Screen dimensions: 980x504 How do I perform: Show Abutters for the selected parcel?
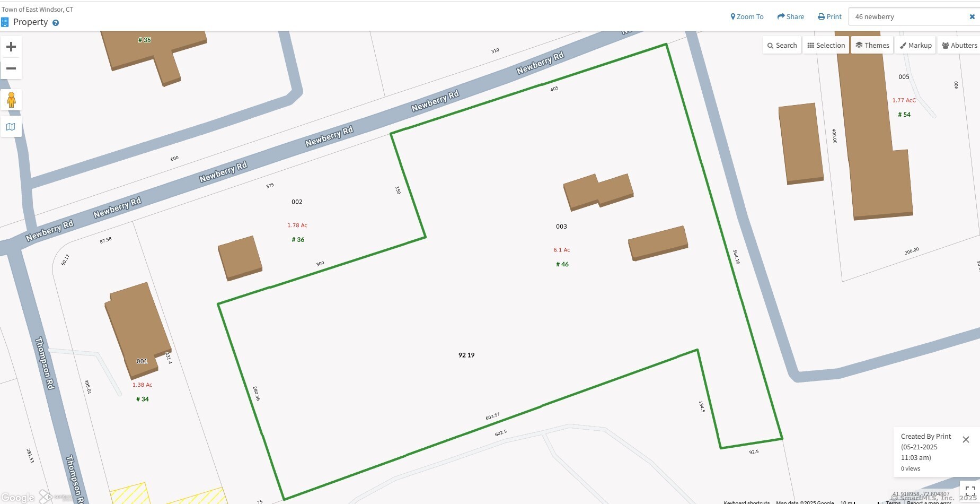(x=959, y=46)
